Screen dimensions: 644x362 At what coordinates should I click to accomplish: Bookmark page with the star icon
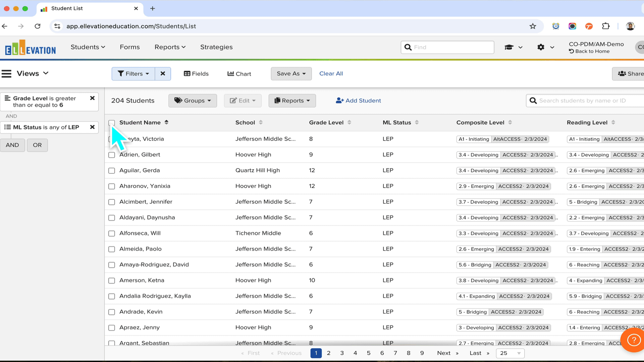pyautogui.click(x=533, y=26)
